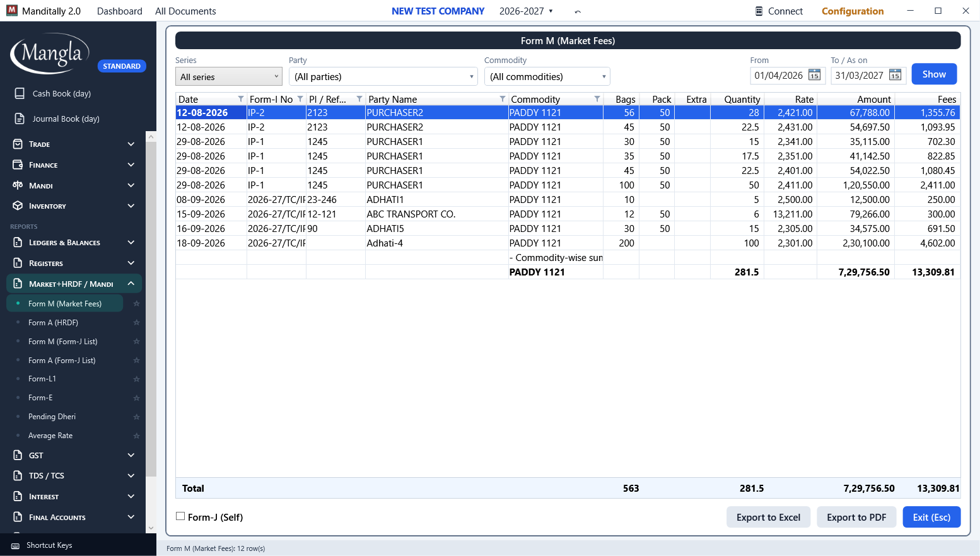Open the Form-E report
The width and height of the screenshot is (980, 556).
pos(40,398)
